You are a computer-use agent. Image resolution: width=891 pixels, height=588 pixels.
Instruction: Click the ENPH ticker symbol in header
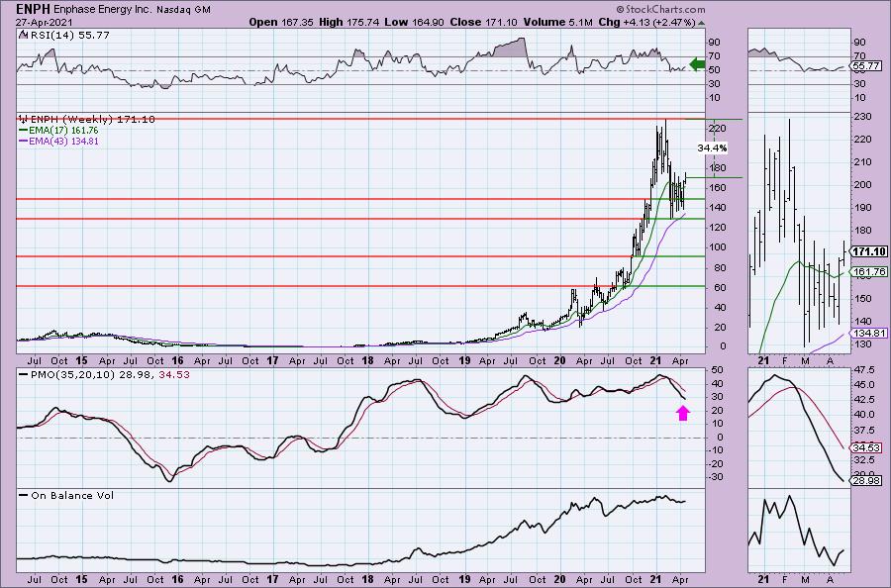tap(34, 9)
